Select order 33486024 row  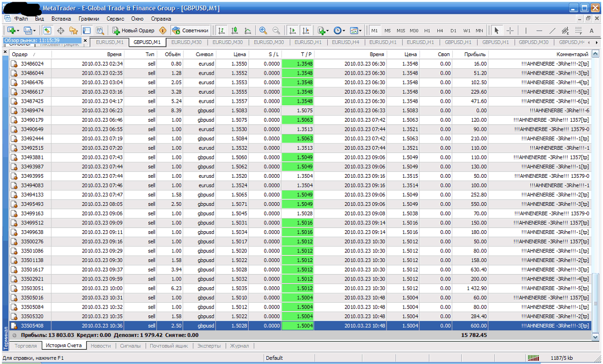pyautogui.click(x=300, y=64)
